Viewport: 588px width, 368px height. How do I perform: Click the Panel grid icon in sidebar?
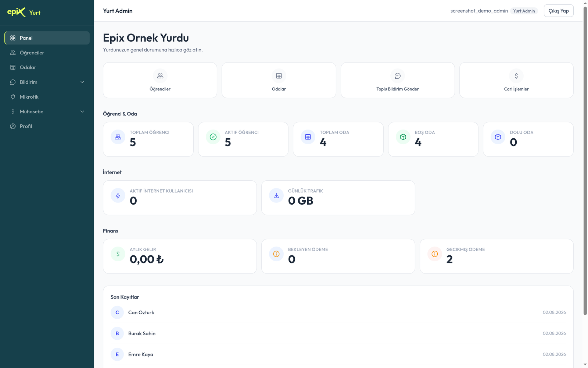13,38
